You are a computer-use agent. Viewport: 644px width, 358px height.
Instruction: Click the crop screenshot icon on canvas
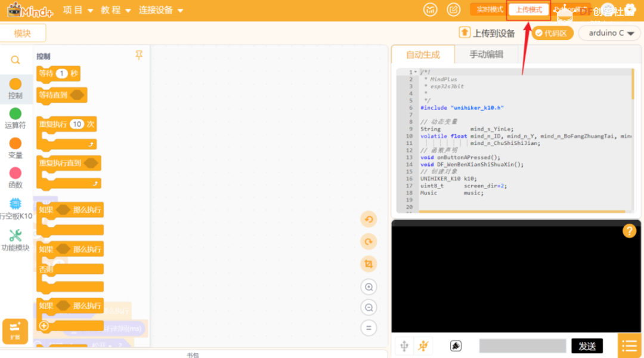[369, 264]
